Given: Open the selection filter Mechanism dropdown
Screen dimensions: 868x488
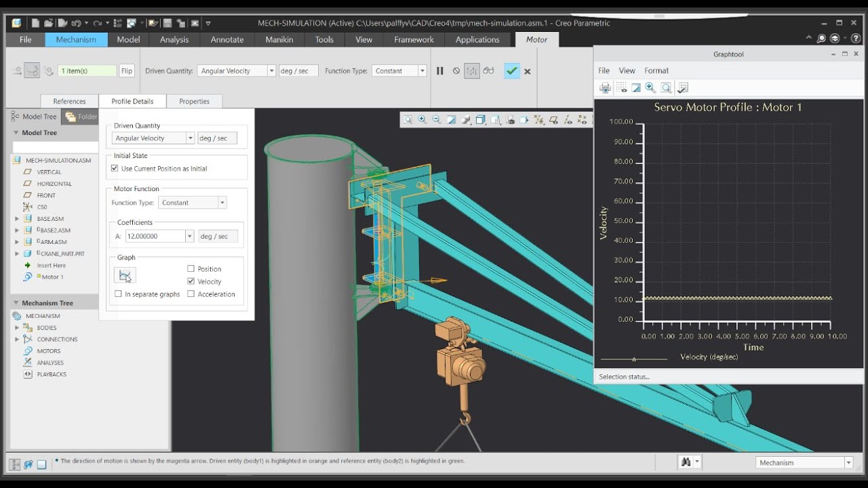Looking at the screenshot, I should [848, 463].
